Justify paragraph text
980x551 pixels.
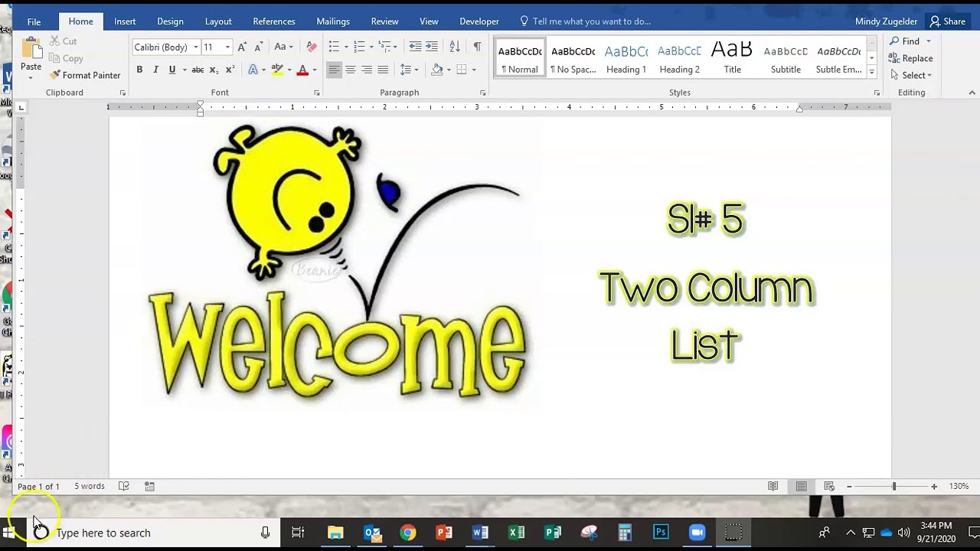click(383, 70)
